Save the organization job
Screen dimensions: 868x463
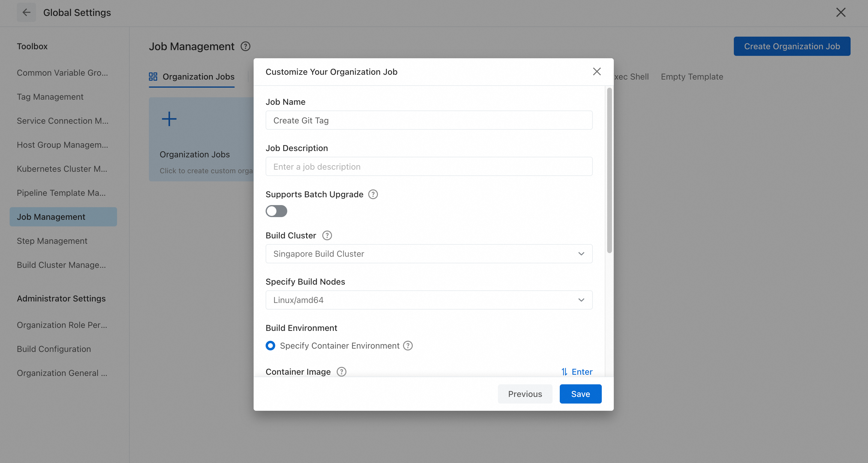point(580,394)
